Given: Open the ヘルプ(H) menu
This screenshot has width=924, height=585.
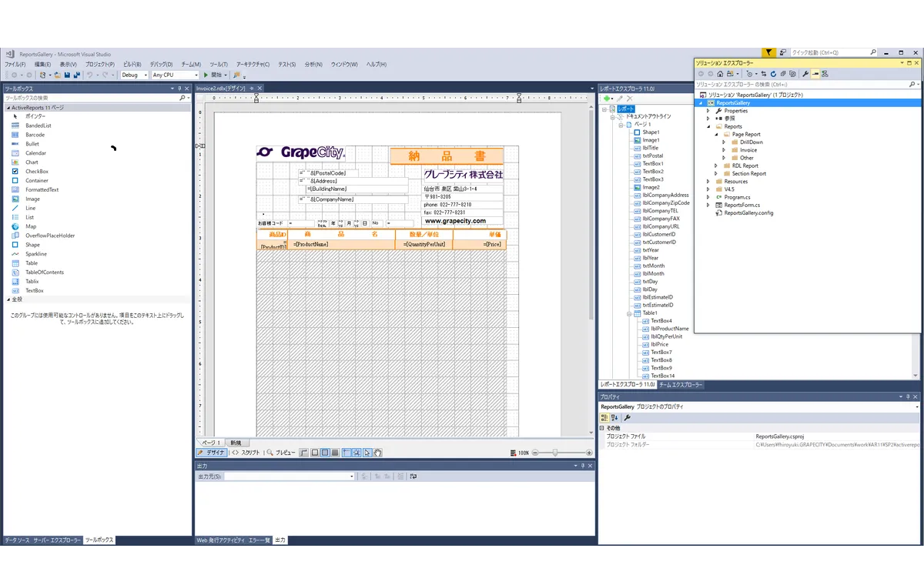Looking at the screenshot, I should 377,65.
